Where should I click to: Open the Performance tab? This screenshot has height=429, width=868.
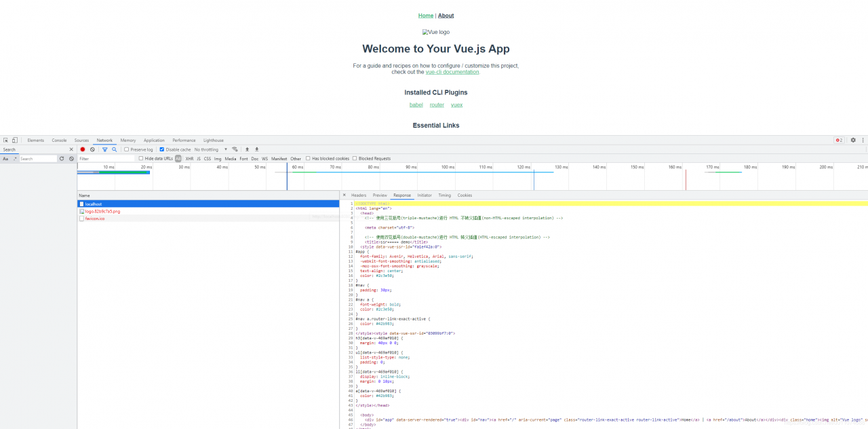coord(184,140)
